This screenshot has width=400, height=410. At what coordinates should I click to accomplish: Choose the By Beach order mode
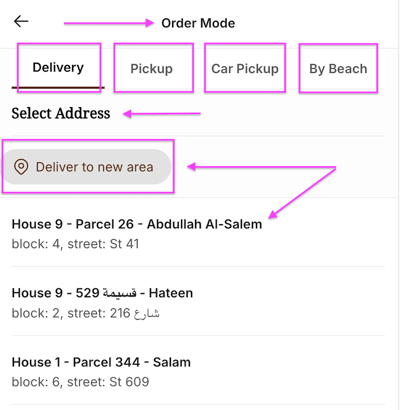point(338,69)
